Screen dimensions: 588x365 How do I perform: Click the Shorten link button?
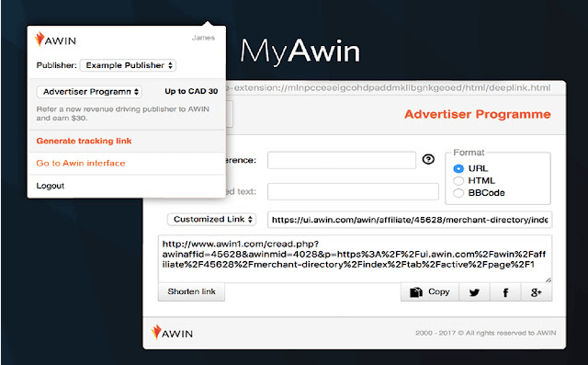(192, 291)
